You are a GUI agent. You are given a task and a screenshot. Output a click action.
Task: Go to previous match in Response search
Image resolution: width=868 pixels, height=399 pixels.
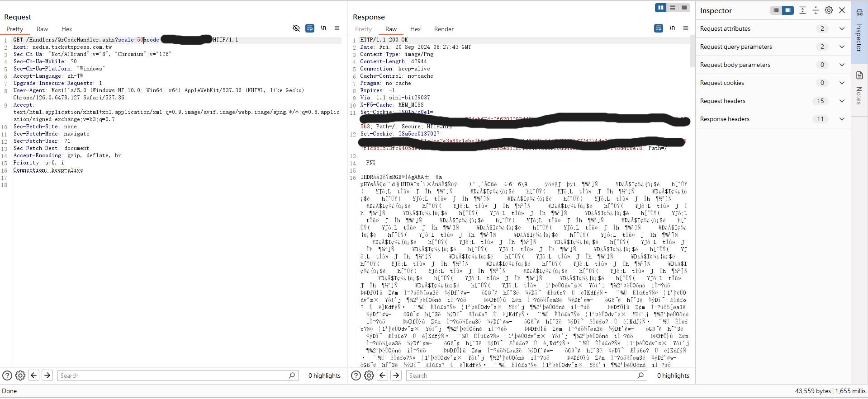(x=382, y=376)
